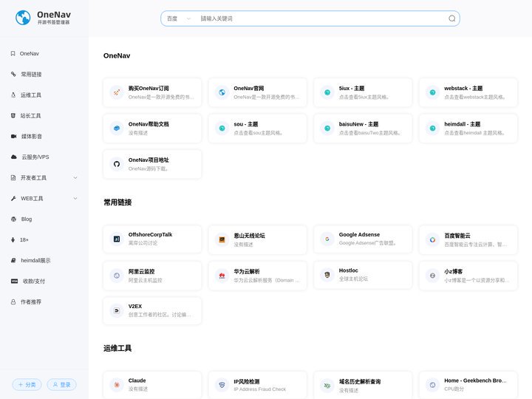Click the video camera icon beside 媒体影音
The height and width of the screenshot is (399, 532).
[x=13, y=137]
